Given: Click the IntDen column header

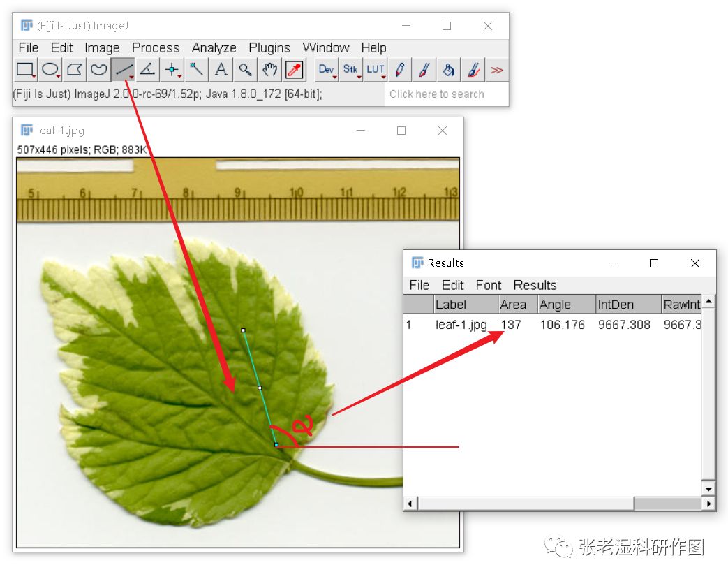Looking at the screenshot, I should tap(629, 305).
